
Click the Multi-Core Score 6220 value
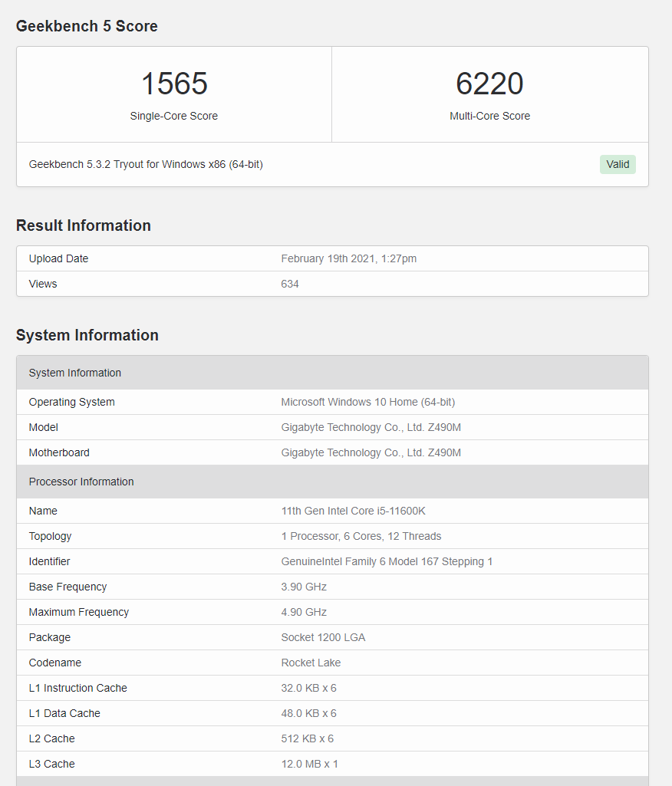[489, 84]
